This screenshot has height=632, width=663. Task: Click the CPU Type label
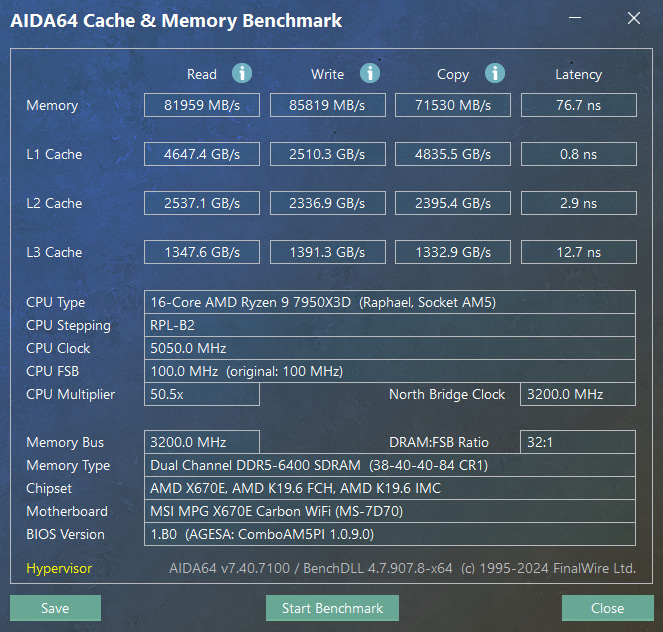[55, 303]
